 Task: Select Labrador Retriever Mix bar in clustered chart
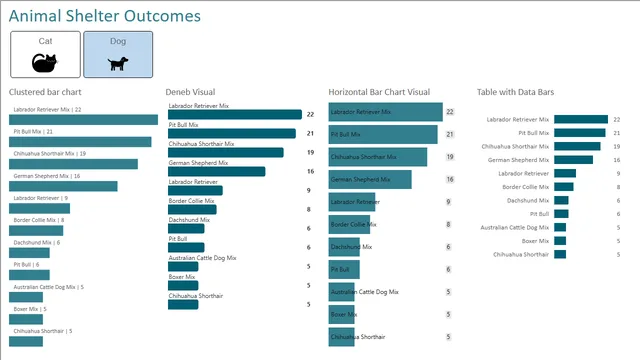[x=83, y=120]
